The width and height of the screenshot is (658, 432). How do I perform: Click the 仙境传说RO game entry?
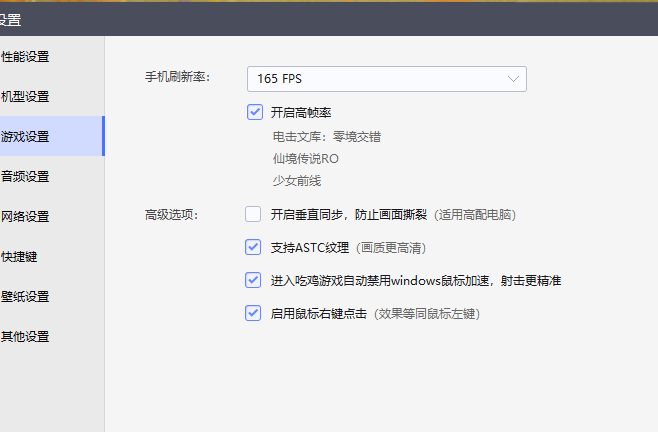[305, 159]
